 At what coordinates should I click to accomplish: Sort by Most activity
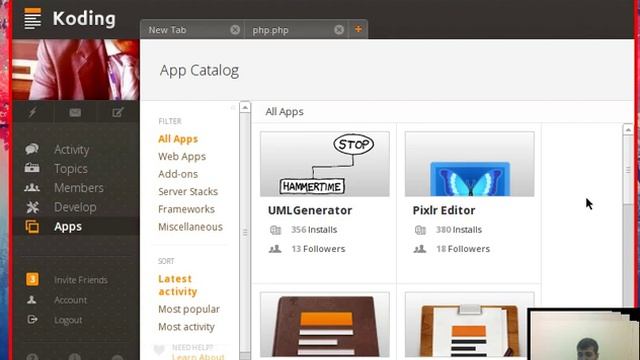coord(186,327)
